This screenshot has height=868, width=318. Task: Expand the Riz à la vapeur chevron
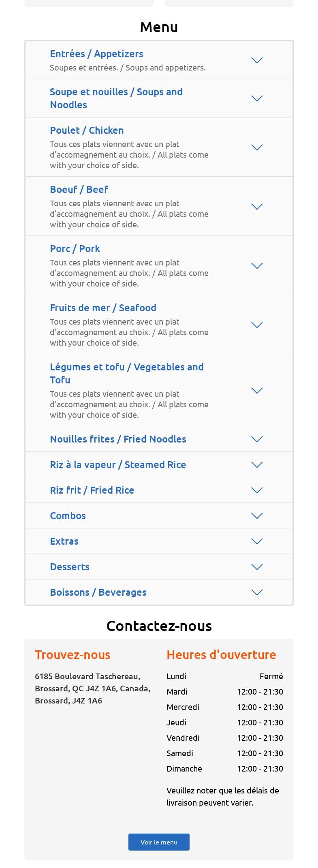point(257,465)
